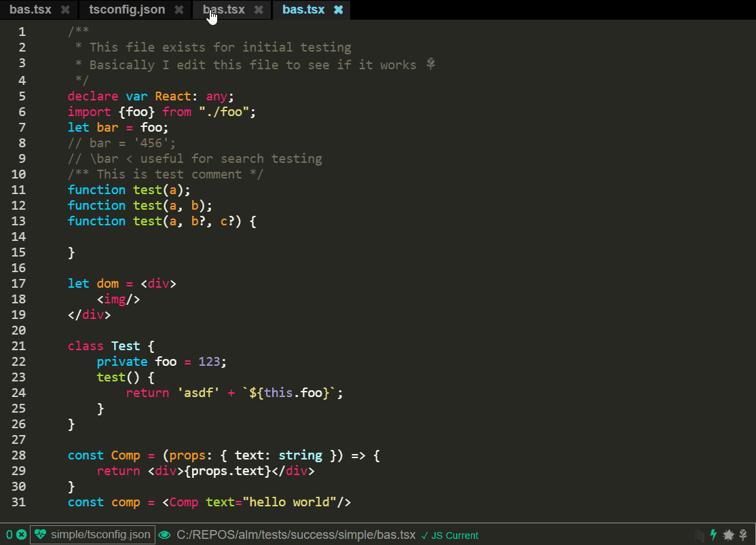The image size is (756, 545).
Task: Toggle the file path visibility with the eye icon
Action: (164, 534)
